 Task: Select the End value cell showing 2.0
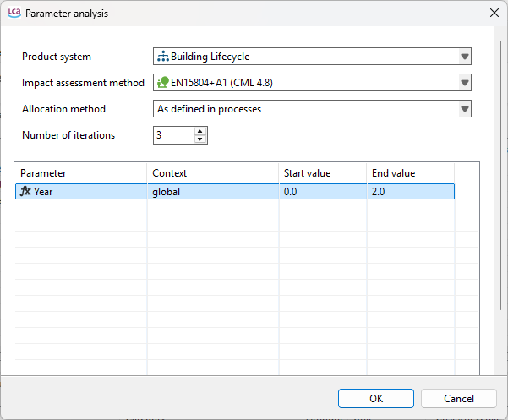(410, 192)
